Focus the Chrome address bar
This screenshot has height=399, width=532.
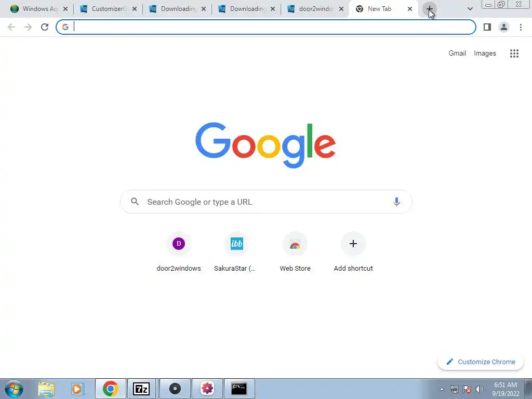click(265, 27)
